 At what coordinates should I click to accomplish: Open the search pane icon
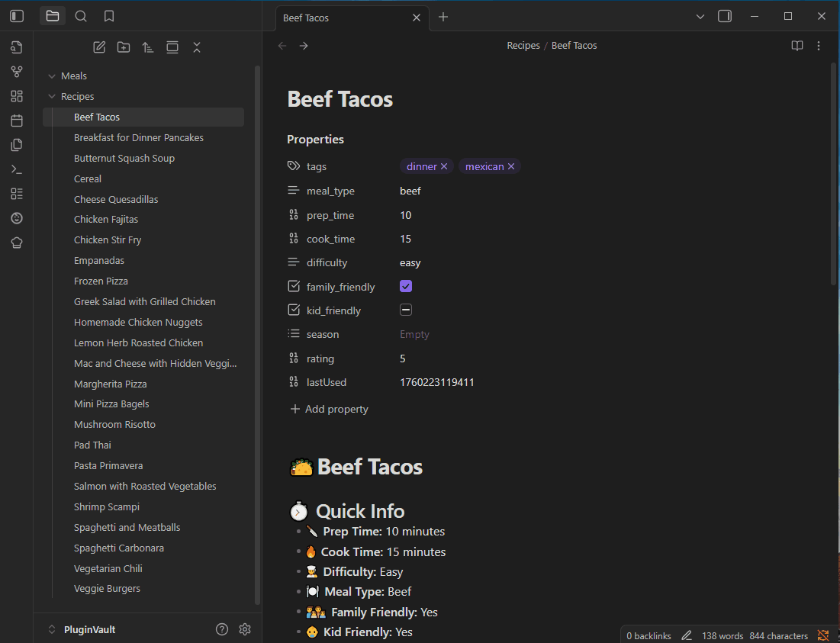81,16
